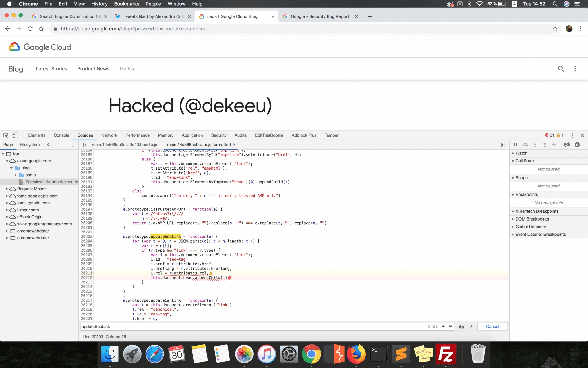The width and height of the screenshot is (588, 368).
Task: Switch to main.14a568eb9e bundle.js file tab
Action: pos(124,145)
